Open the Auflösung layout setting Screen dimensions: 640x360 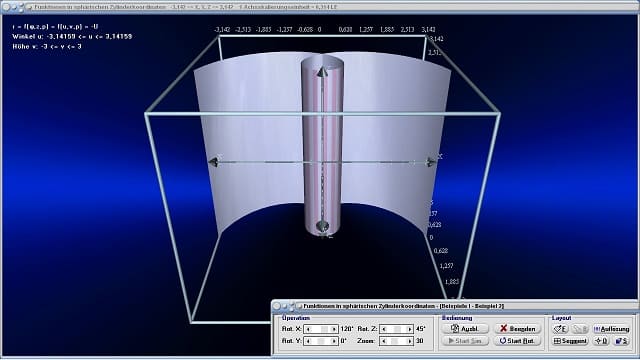(611, 329)
